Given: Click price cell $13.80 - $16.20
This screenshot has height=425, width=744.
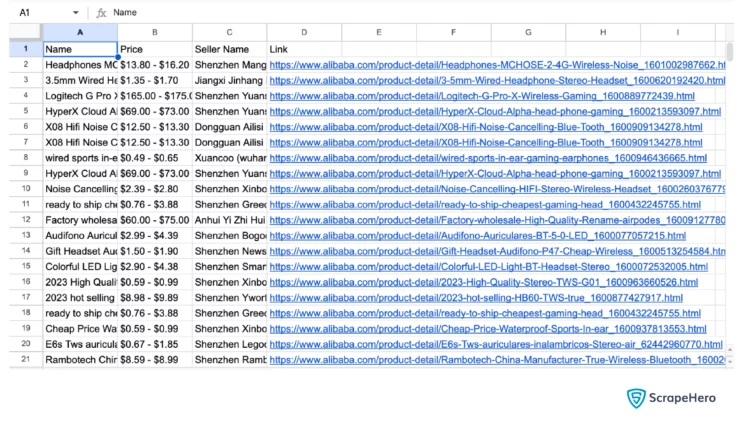Looking at the screenshot, I should click(x=155, y=65).
